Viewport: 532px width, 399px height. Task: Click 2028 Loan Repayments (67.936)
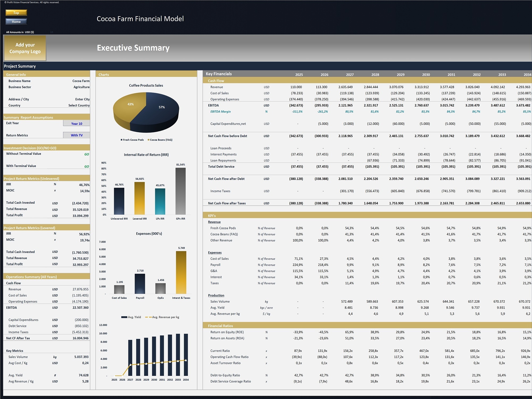(x=373, y=160)
